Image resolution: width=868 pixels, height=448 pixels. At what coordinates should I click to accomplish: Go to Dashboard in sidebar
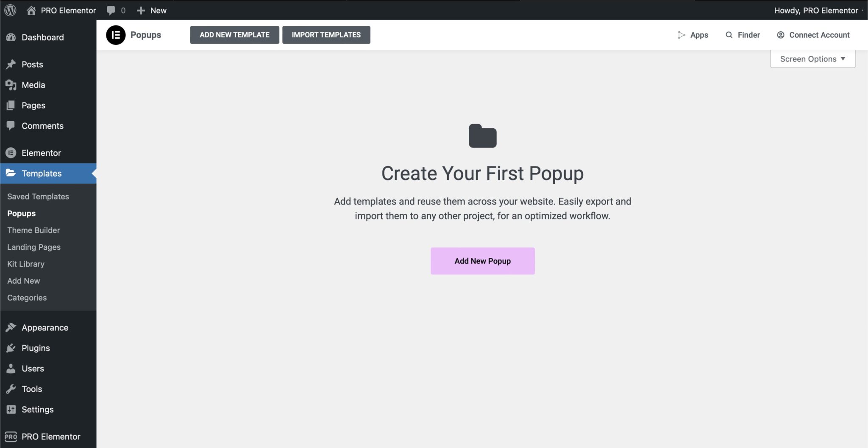click(x=48, y=37)
